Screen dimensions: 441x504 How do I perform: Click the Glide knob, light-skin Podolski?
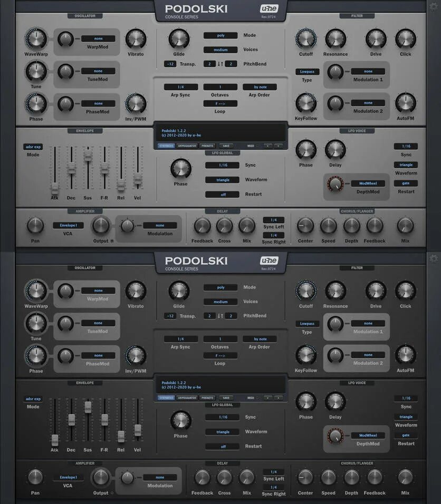pyautogui.click(x=179, y=38)
